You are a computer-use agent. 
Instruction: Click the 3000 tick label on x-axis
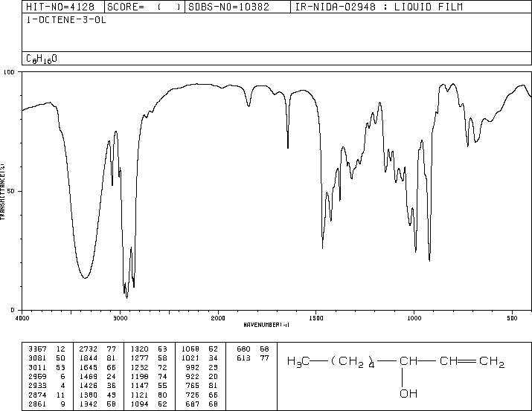120,318
